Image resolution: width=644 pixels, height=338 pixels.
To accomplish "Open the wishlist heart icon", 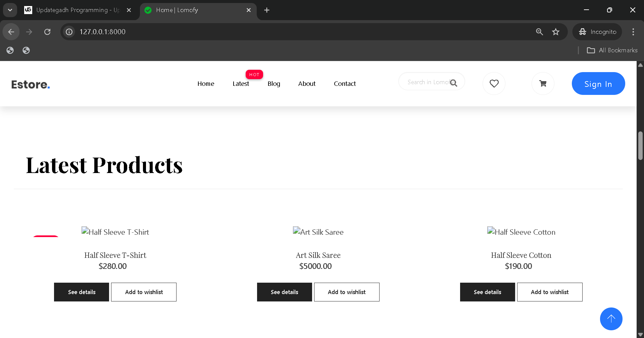I will [x=494, y=83].
